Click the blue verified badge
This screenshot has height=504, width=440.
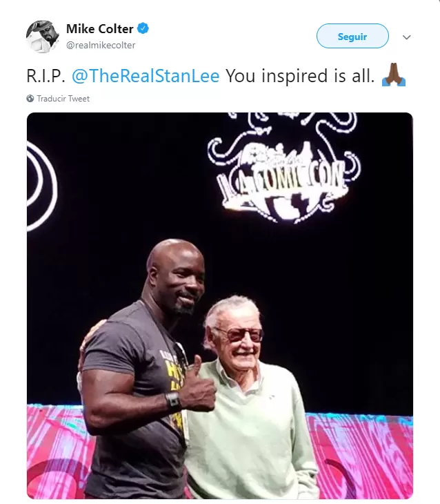[143, 28]
